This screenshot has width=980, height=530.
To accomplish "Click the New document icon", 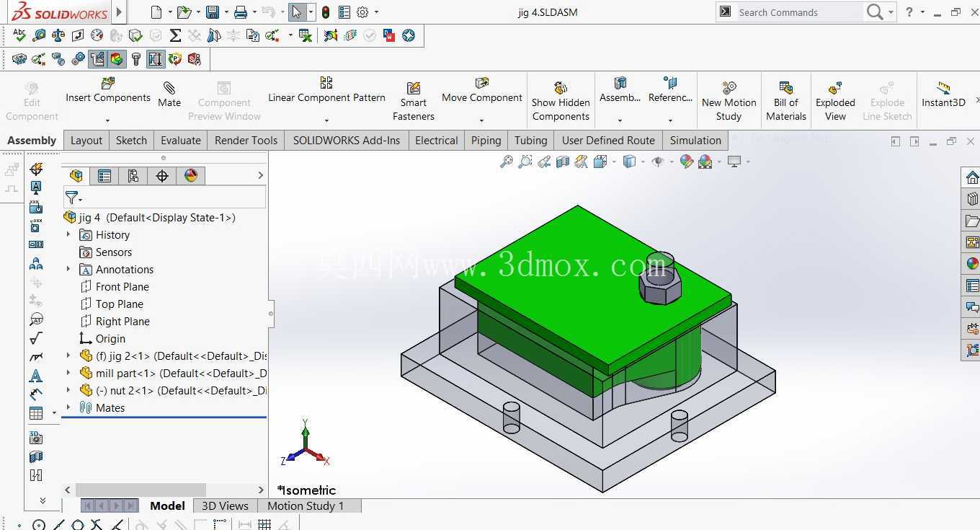I will (x=156, y=12).
